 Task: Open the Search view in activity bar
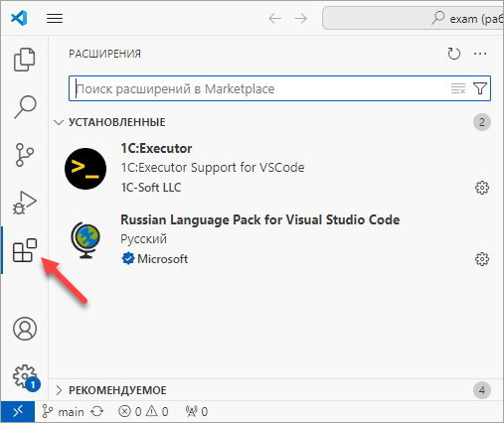point(25,107)
